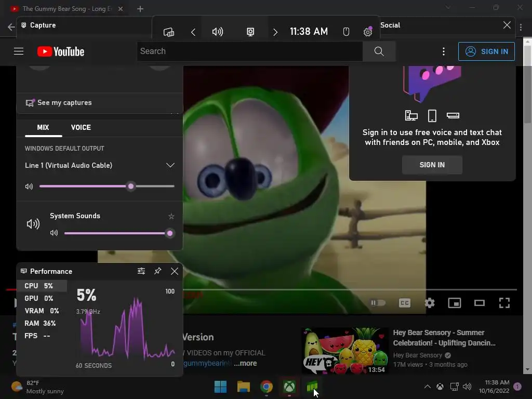Open YouTube hamburger guide menu
Image resolution: width=532 pixels, height=399 pixels.
click(x=19, y=51)
